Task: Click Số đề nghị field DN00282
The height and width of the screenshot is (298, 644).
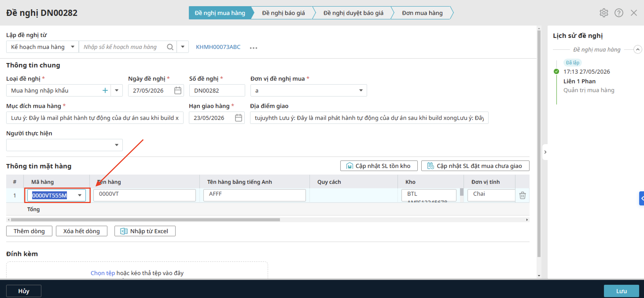Action: point(217,90)
